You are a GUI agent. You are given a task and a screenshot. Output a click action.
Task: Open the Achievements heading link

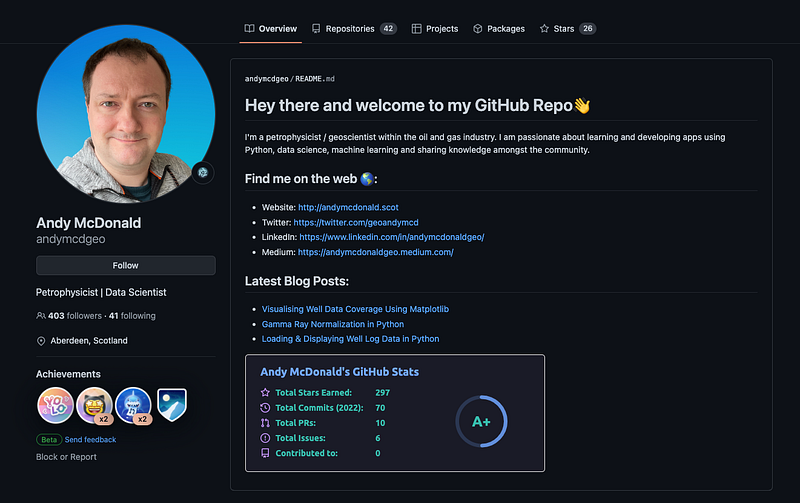tap(68, 374)
